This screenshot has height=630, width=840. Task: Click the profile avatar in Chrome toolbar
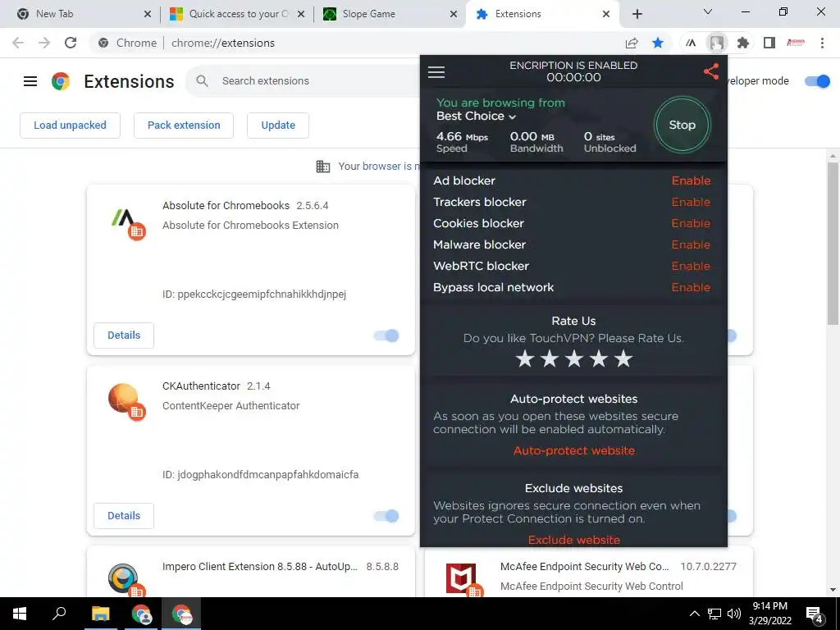click(796, 43)
